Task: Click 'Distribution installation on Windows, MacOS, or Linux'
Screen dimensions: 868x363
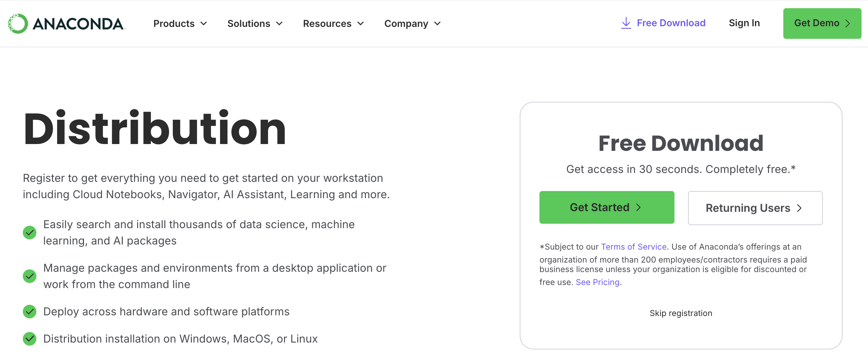Action: coord(180,339)
